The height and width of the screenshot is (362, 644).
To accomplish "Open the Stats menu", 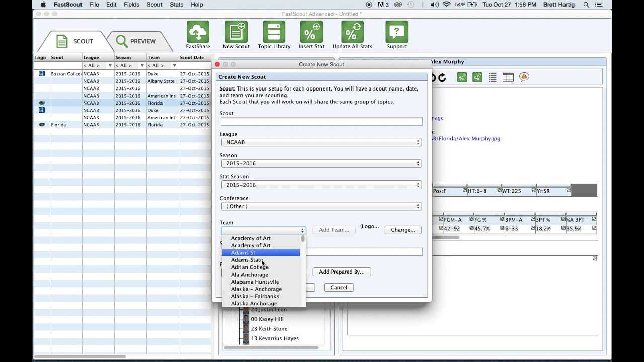I will (177, 5).
